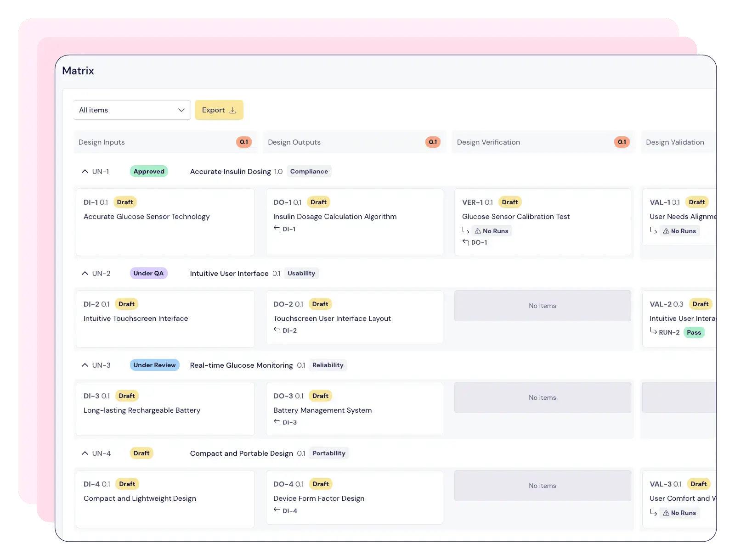Follow the DI-1 back-link in DO-1 card
This screenshot has width=735, height=560.
click(x=289, y=229)
